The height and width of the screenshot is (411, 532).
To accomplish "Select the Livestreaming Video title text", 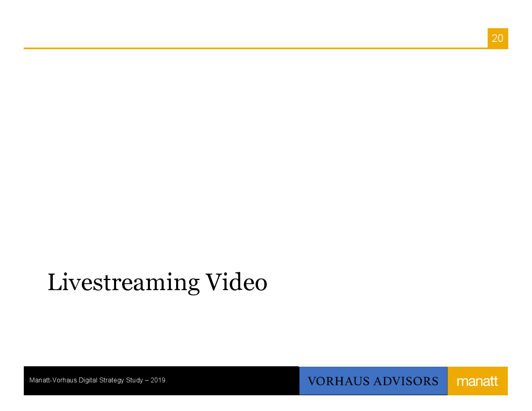I will (x=157, y=282).
